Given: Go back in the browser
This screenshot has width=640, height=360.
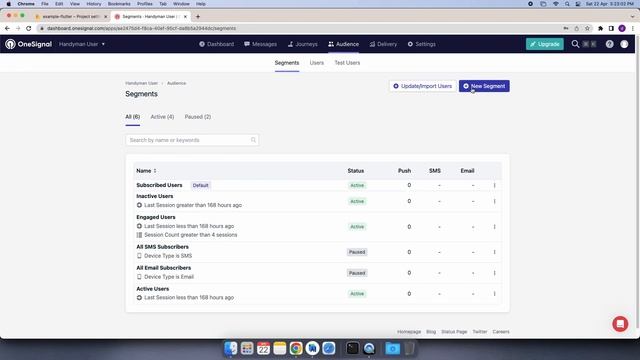Looking at the screenshot, I should point(7,28).
